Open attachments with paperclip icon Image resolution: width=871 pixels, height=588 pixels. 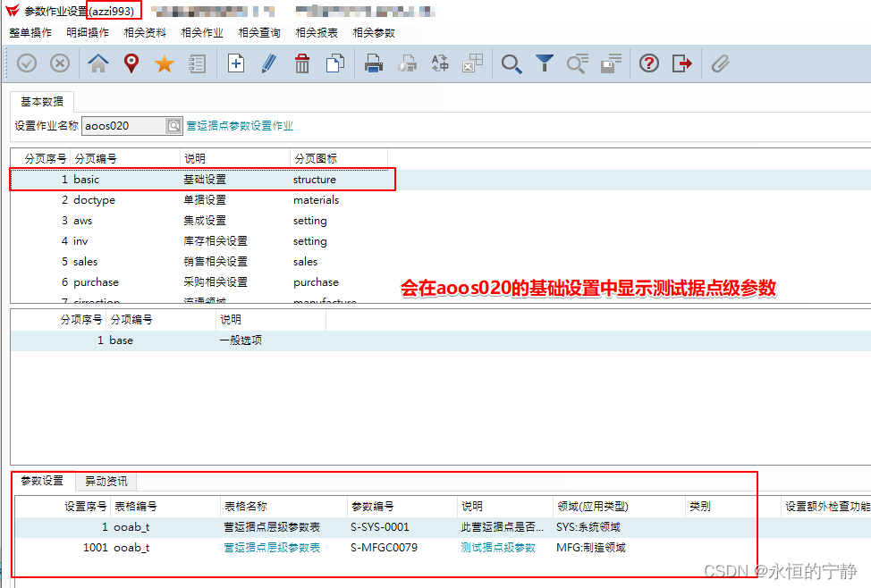[x=721, y=63]
